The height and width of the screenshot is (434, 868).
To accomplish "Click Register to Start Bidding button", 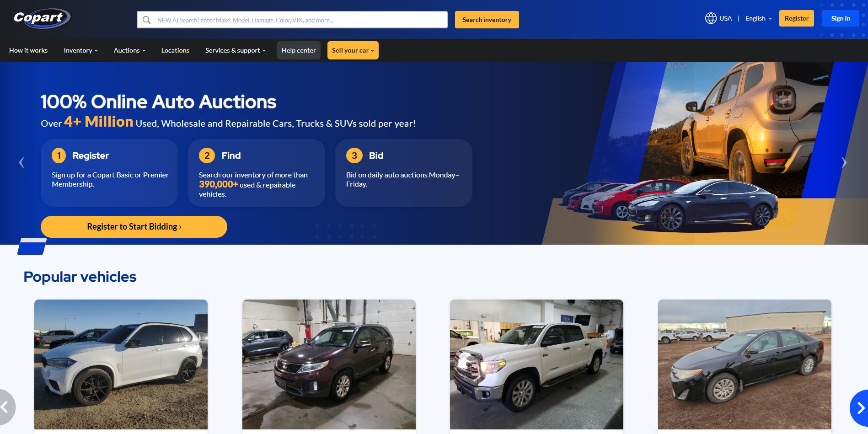I will point(134,227).
